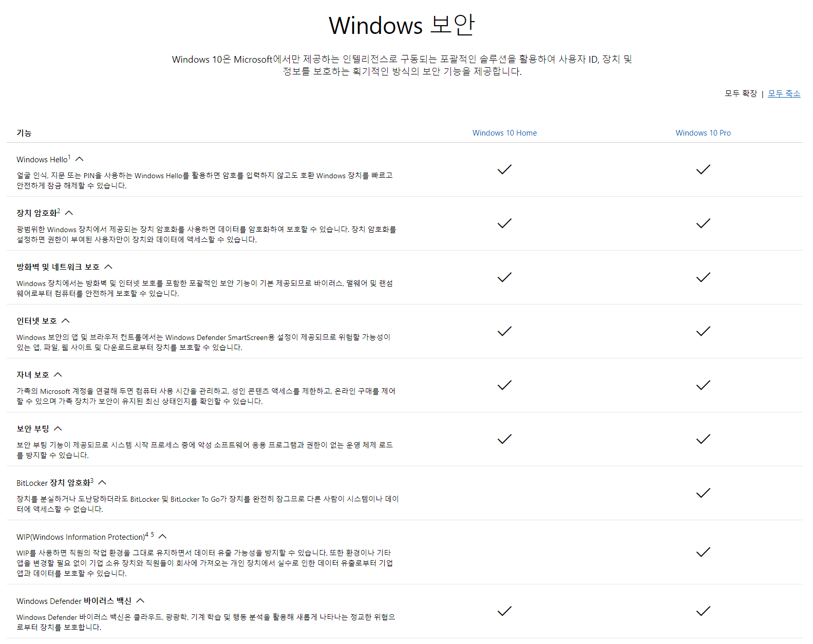The height and width of the screenshot is (644, 813).
Task: Click the 인터넷 보호 checkmark under Pro
Action: (703, 331)
